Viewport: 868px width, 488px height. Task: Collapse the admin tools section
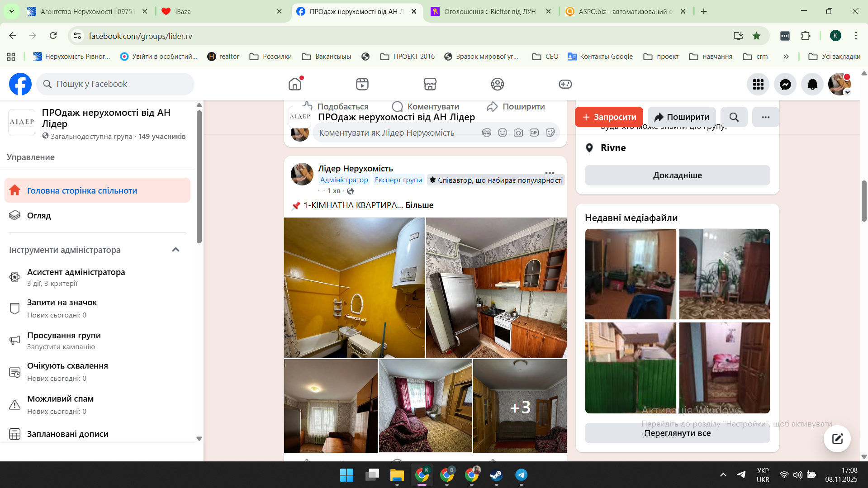(x=176, y=250)
